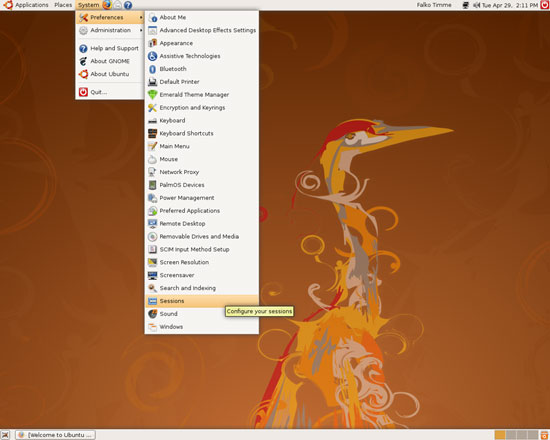The width and height of the screenshot is (550, 440).
Task: Open the System menu
Action: tap(88, 5)
